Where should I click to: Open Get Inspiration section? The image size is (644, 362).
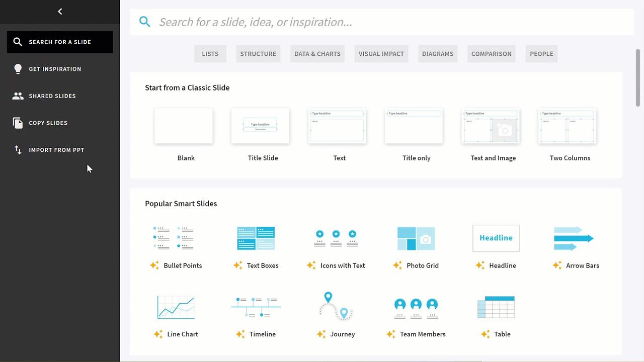point(60,69)
